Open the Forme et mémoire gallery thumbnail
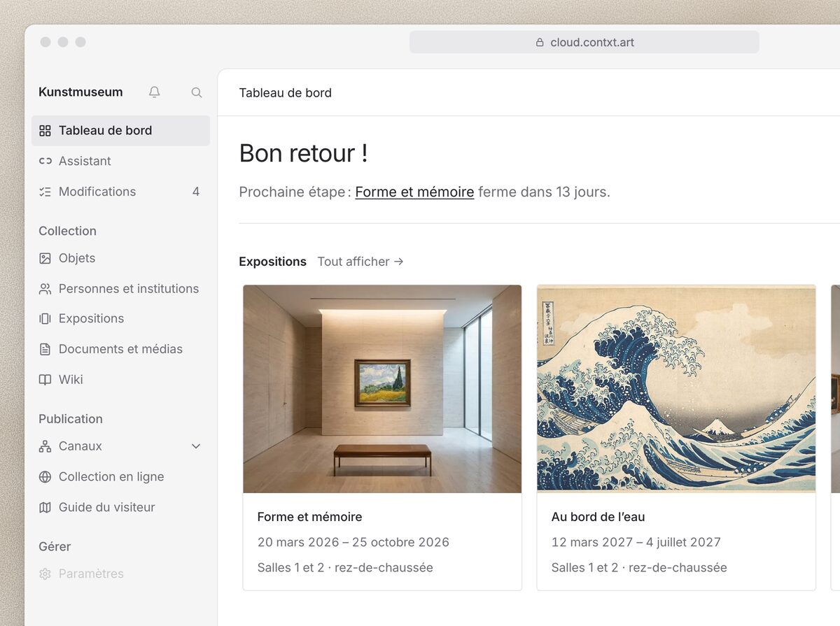 (x=382, y=389)
